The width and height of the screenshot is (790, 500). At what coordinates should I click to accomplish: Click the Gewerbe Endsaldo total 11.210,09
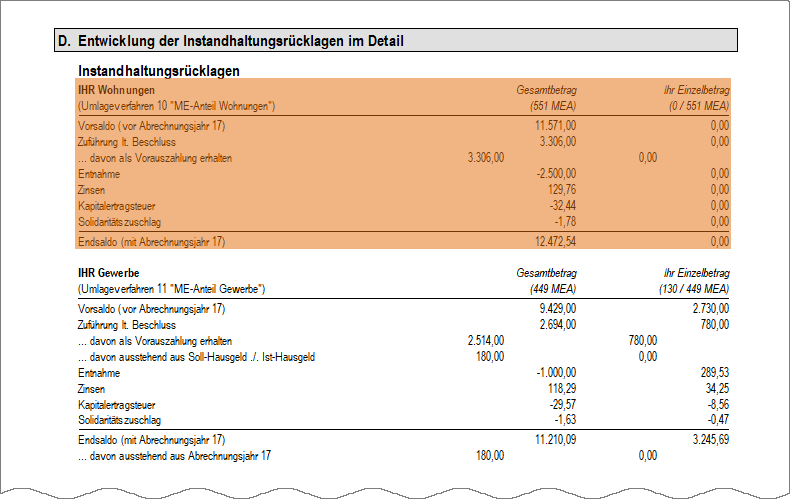click(x=555, y=440)
